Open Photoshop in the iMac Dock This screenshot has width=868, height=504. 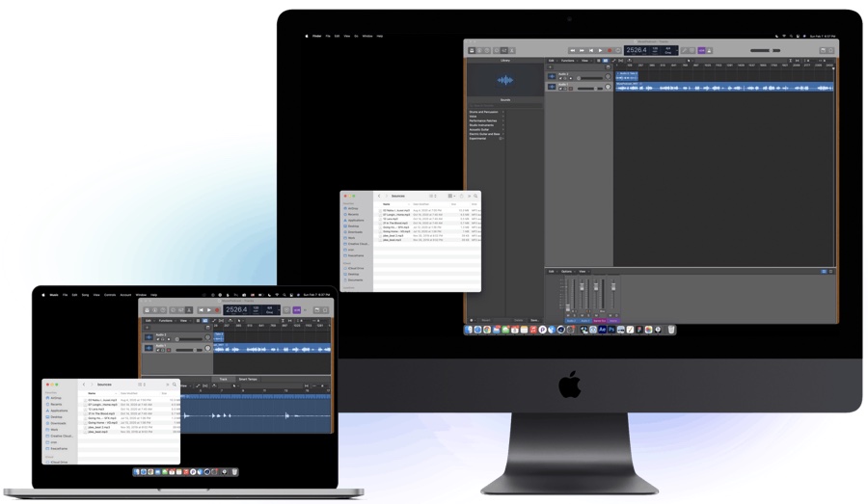pyautogui.click(x=611, y=330)
